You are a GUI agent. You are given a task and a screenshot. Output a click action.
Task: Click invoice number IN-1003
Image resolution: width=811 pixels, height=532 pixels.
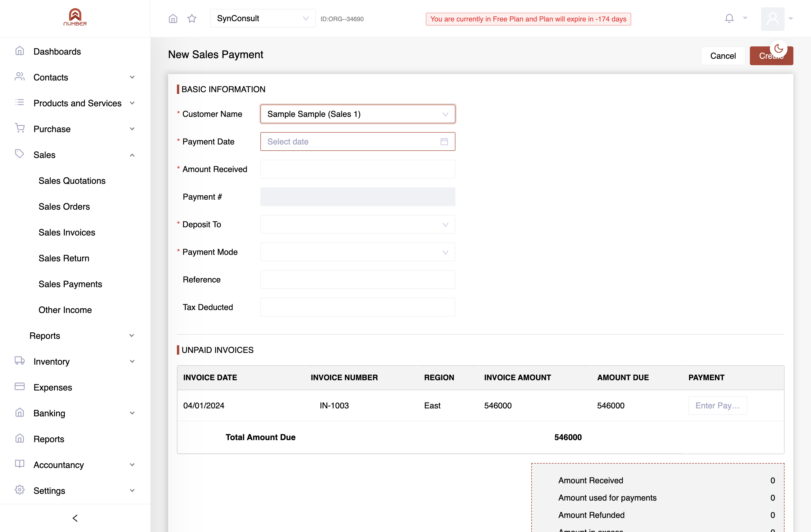point(334,405)
